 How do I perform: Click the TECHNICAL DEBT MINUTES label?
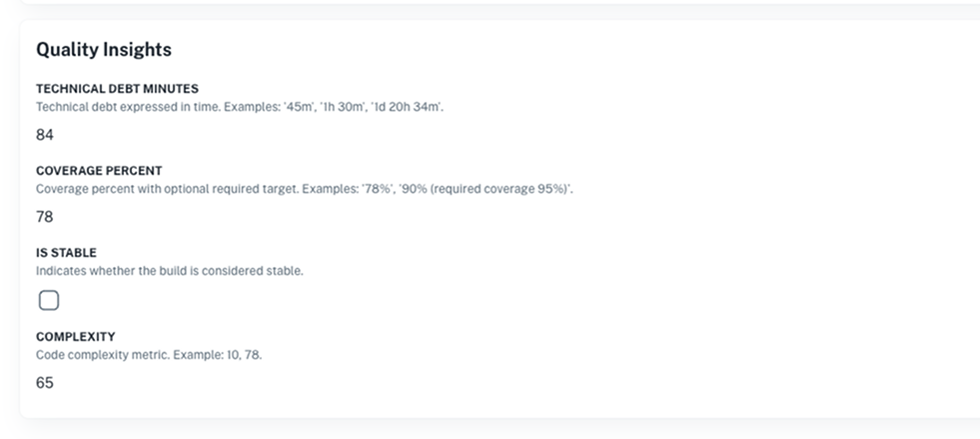(117, 89)
